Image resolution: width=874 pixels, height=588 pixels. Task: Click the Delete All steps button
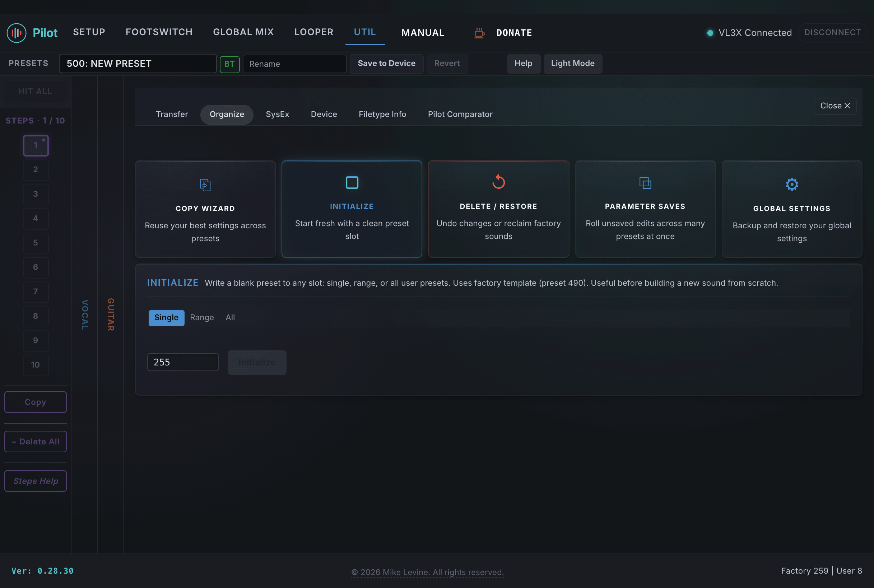point(35,442)
